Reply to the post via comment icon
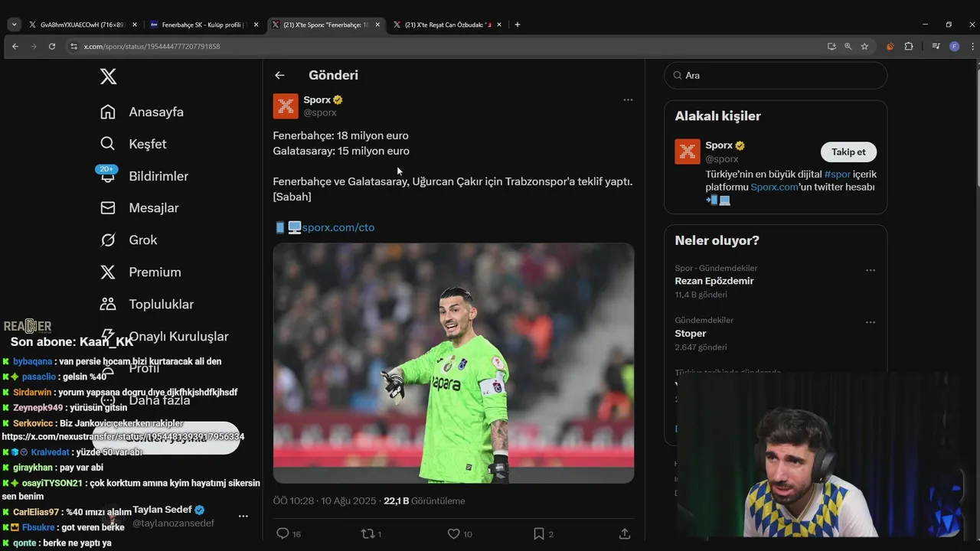Viewport: 980px width, 551px height. tap(283, 533)
